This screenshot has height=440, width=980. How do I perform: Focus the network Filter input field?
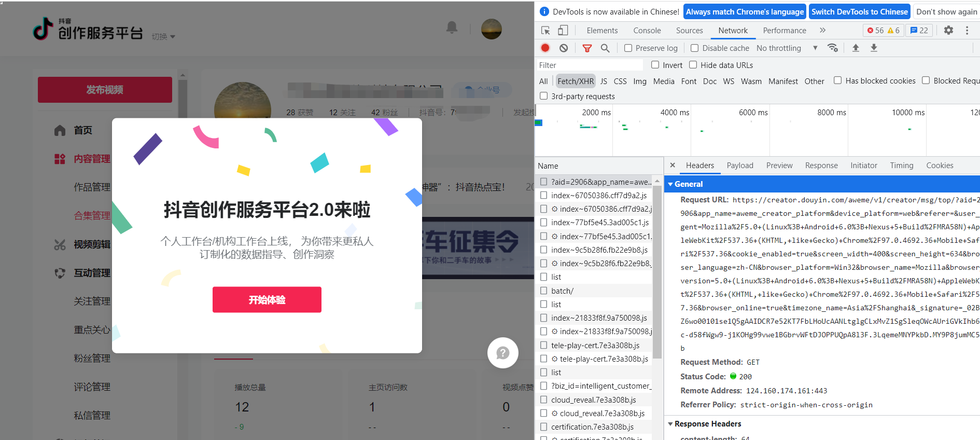pos(590,65)
